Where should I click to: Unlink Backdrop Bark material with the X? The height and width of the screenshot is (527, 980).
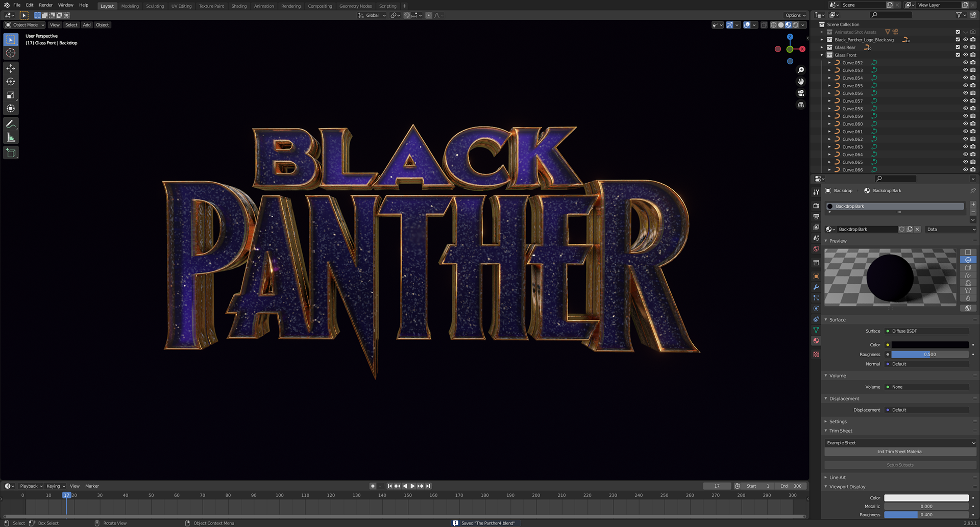point(917,229)
